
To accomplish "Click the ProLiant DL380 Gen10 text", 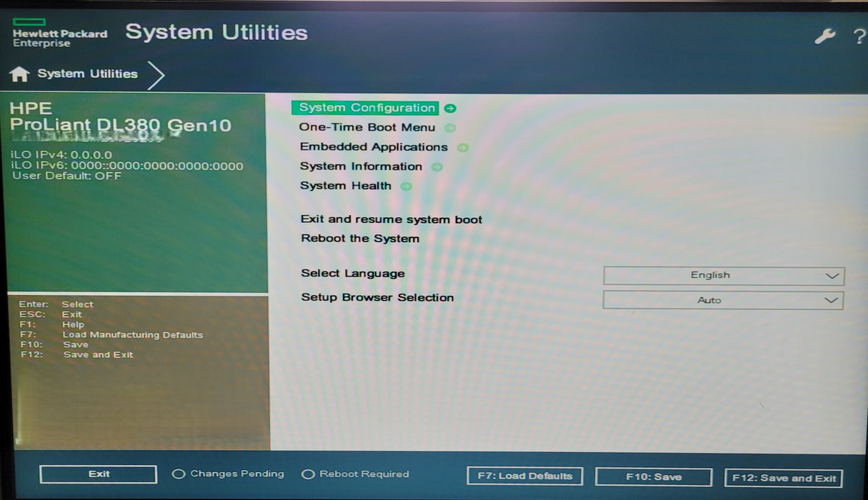I will 121,126.
